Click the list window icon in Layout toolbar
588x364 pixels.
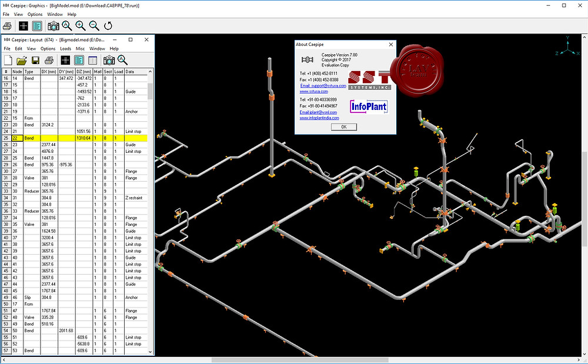coord(79,60)
